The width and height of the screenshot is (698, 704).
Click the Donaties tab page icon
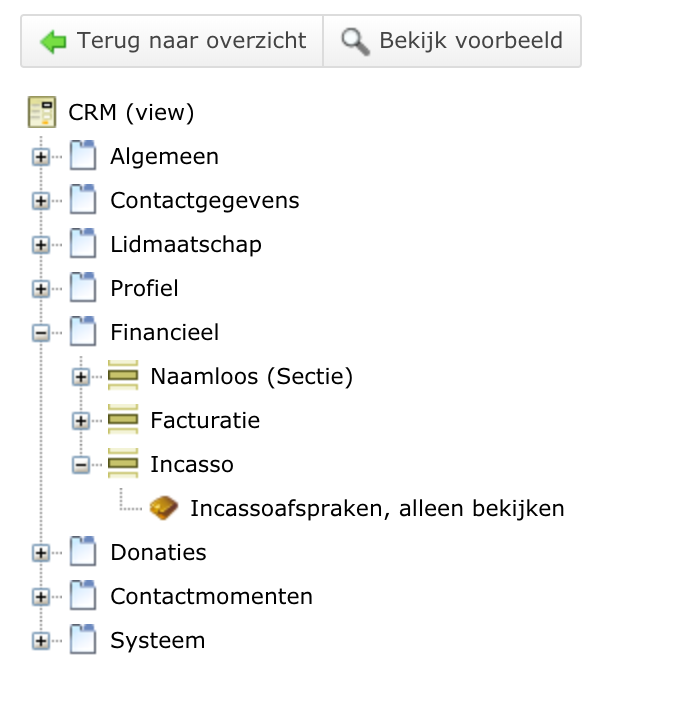point(83,551)
